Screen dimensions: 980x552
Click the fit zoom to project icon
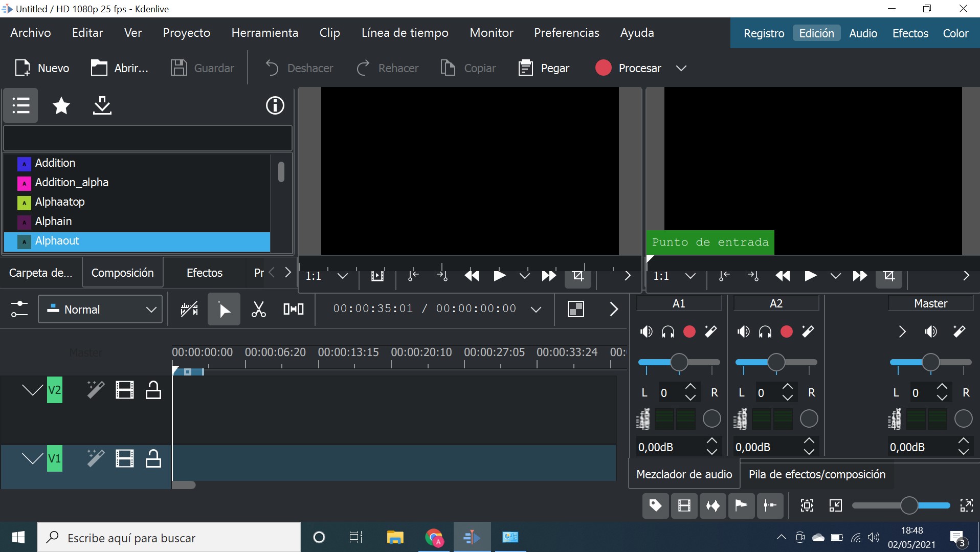pos(807,506)
